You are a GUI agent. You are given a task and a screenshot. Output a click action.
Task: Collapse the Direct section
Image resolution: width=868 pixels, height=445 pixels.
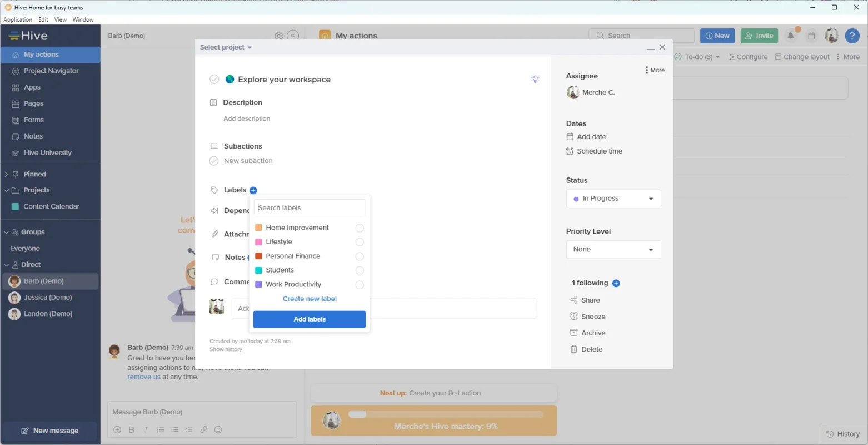click(x=6, y=265)
